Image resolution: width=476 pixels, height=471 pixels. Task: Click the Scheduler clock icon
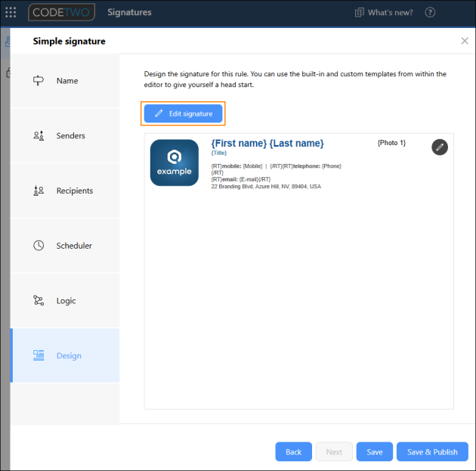click(39, 246)
